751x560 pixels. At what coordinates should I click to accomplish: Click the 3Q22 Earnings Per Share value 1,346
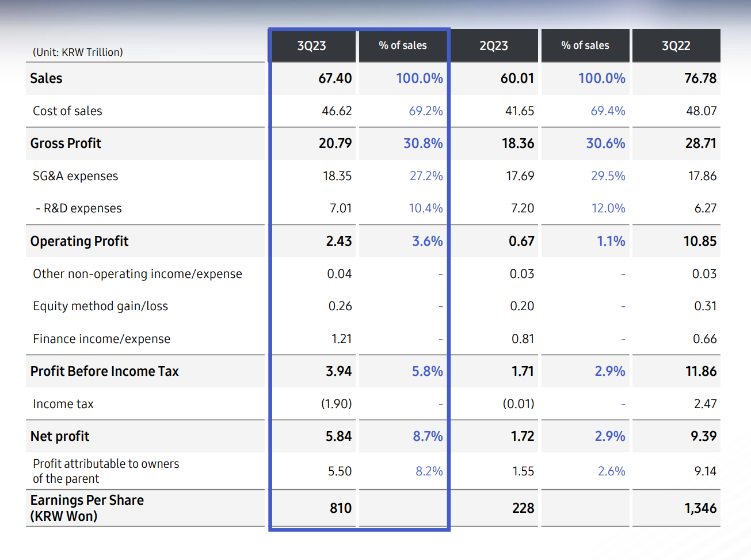coord(700,508)
